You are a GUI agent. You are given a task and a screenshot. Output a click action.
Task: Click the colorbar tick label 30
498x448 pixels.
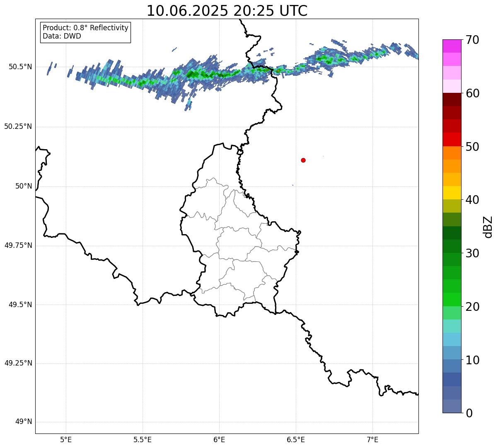coord(472,253)
